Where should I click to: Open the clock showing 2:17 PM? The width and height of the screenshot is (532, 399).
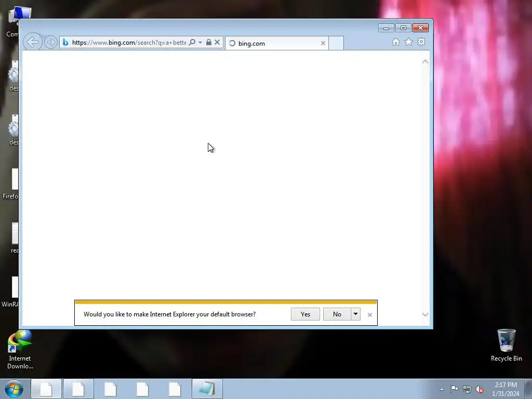[506, 389]
